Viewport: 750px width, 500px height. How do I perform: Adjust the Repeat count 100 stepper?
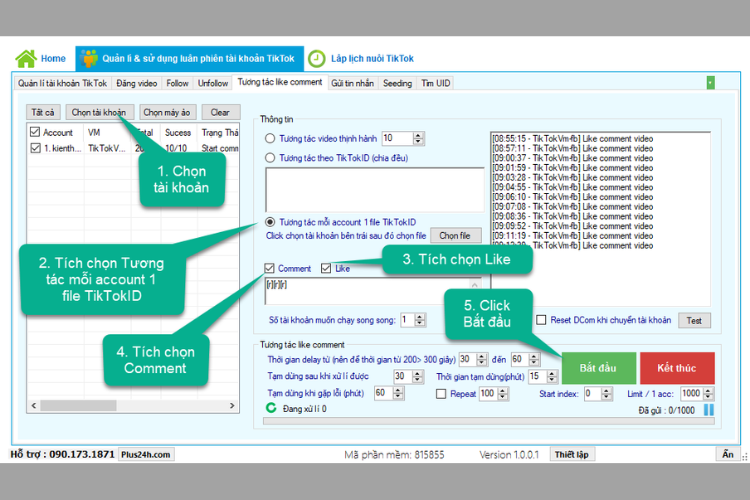pos(503,394)
